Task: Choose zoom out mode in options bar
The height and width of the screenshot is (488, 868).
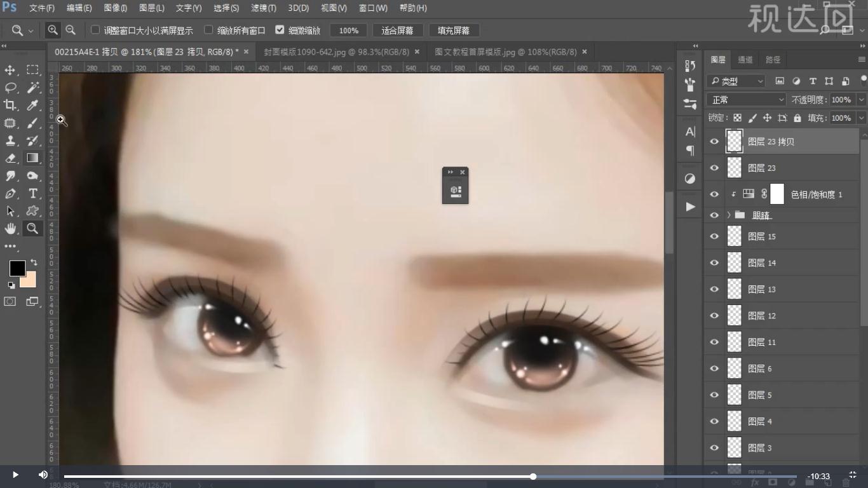Action: (x=71, y=30)
